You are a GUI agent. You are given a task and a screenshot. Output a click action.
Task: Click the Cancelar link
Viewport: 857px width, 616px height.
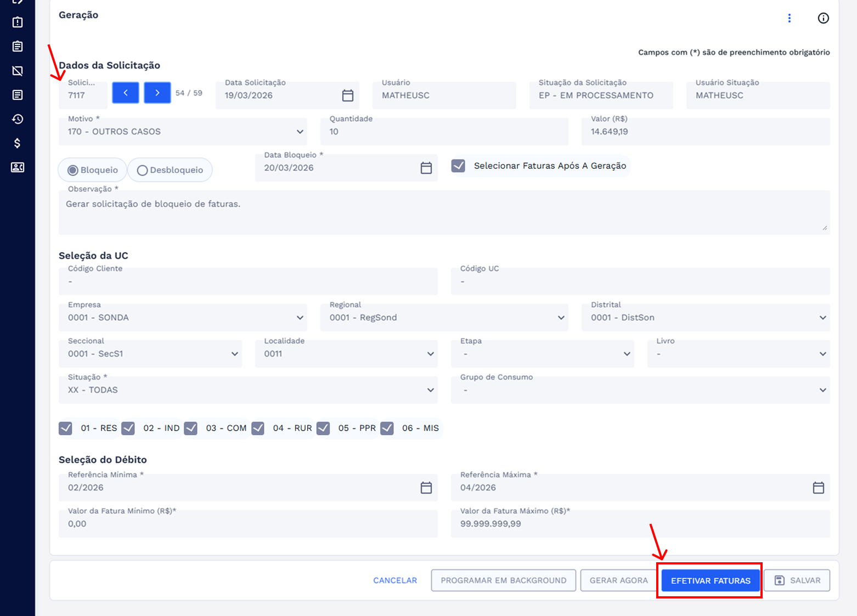tap(395, 580)
